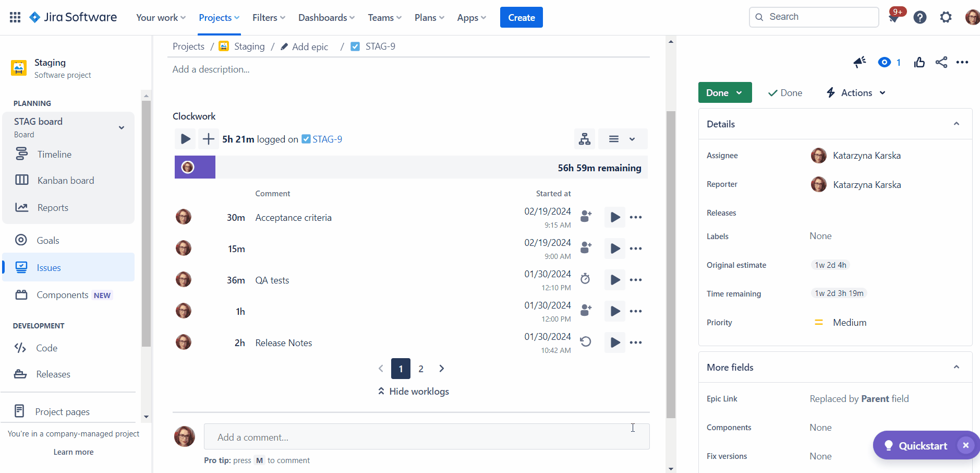Vote for the issue with the thumbs up
980x473 pixels.
coord(919,62)
